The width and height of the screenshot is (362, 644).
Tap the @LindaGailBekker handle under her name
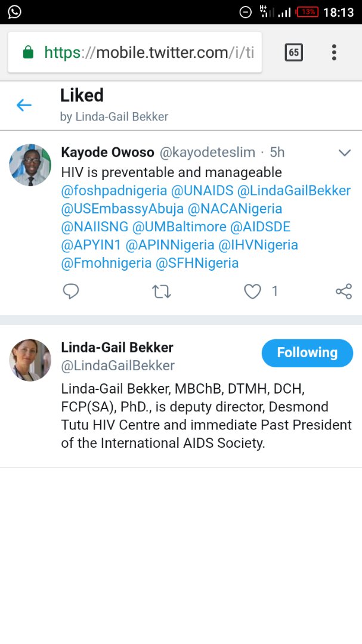[x=118, y=366]
